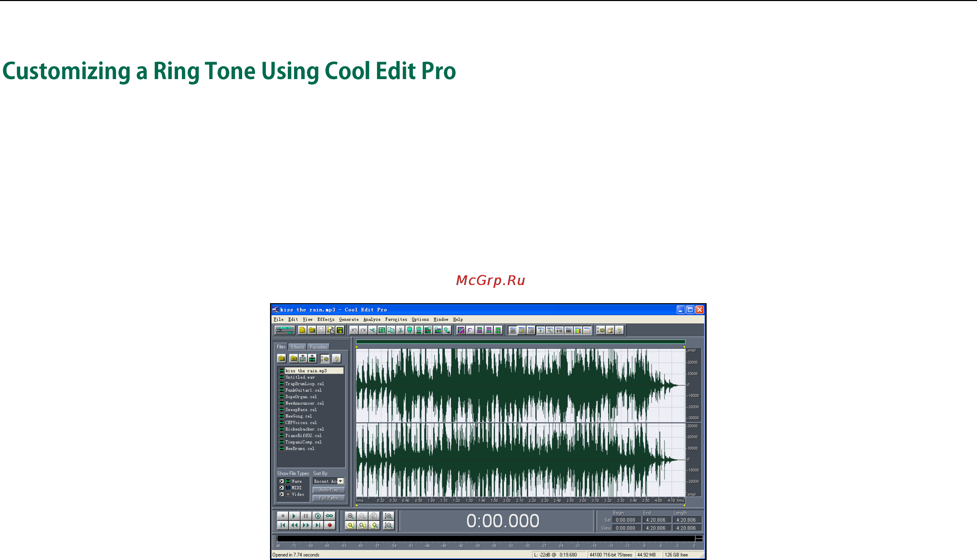Open the Analyze menu

[372, 319]
